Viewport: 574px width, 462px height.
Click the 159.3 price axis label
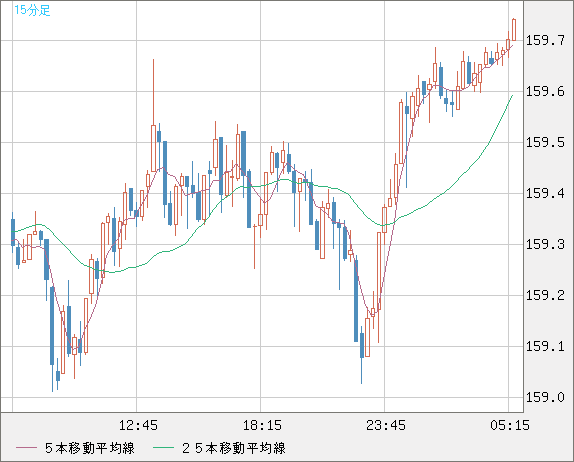[x=545, y=244]
